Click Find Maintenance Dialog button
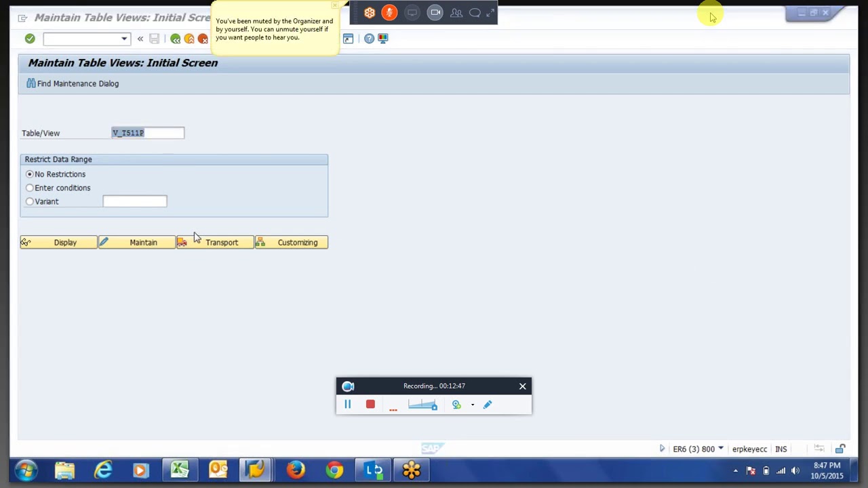Viewport: 868px width, 488px height. click(x=73, y=83)
